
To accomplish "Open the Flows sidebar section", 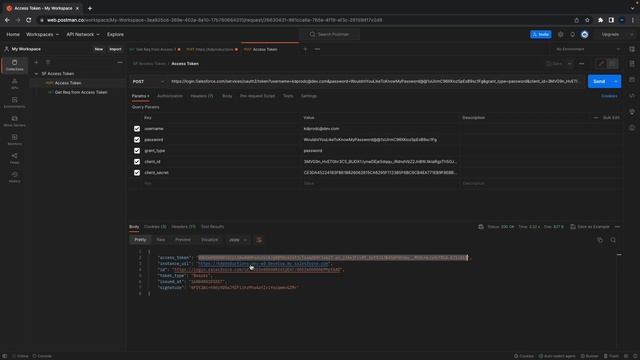I will click(x=14, y=158).
